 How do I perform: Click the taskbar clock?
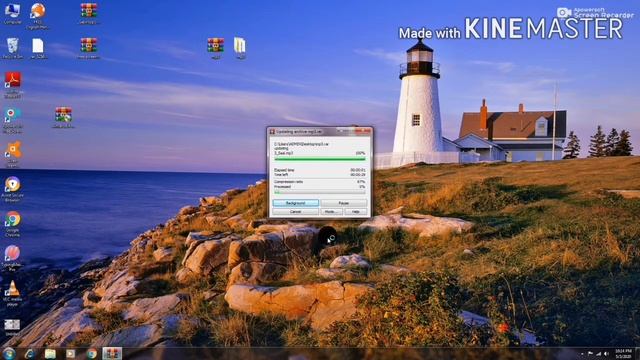pyautogui.click(x=623, y=353)
